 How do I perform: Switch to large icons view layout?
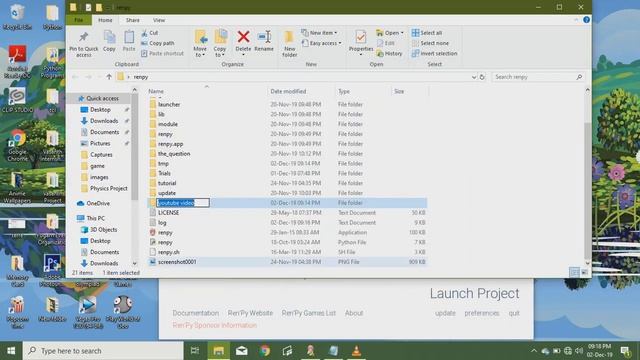coord(584,272)
